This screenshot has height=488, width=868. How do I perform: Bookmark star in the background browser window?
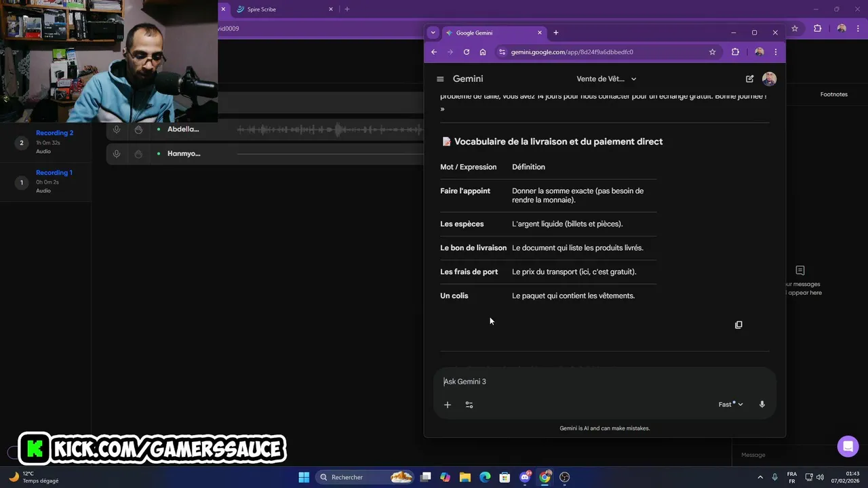click(795, 28)
